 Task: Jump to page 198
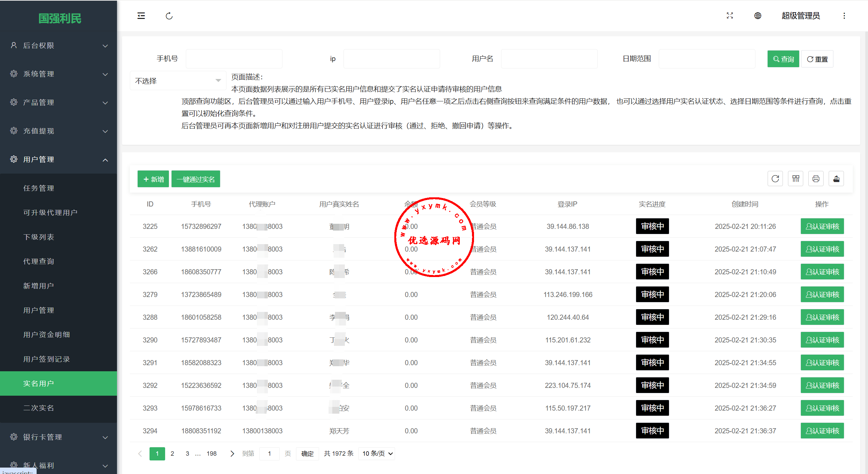(212, 454)
